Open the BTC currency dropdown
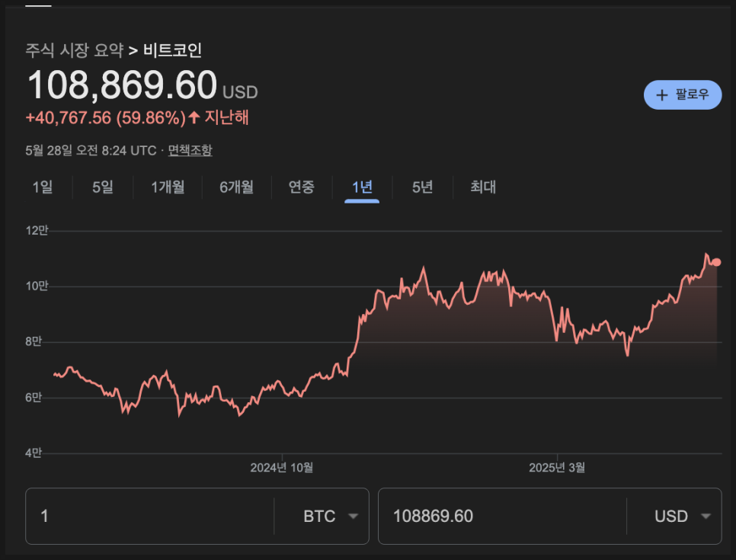The width and height of the screenshot is (736, 560). coord(331,517)
